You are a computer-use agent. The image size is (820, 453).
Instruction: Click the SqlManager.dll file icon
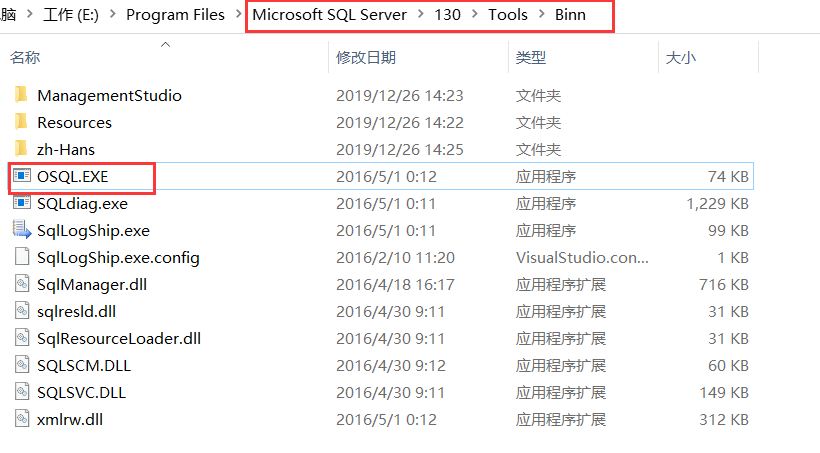[x=22, y=284]
